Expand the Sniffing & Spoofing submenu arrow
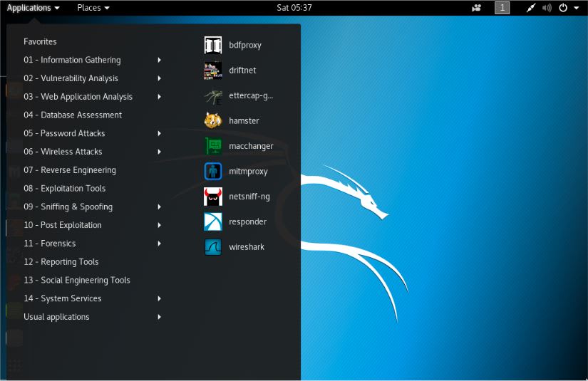 160,207
